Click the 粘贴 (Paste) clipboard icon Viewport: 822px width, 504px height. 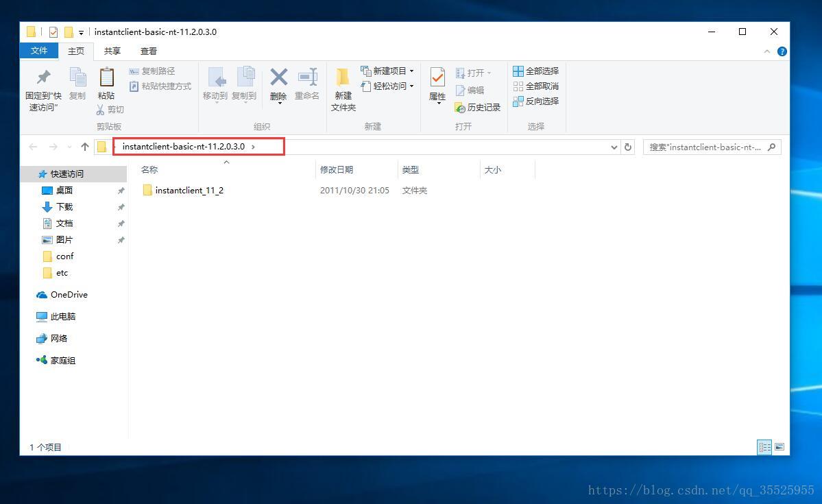[x=106, y=77]
